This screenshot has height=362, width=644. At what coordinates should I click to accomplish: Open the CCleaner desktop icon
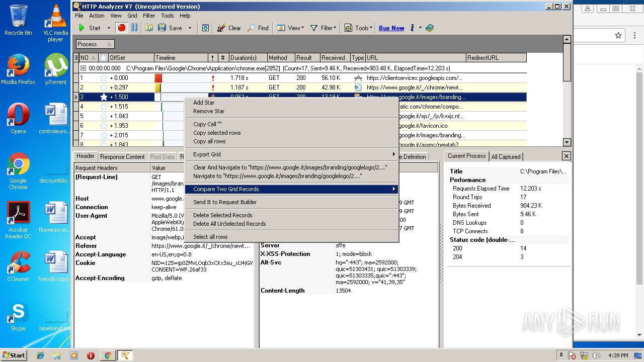click(18, 266)
